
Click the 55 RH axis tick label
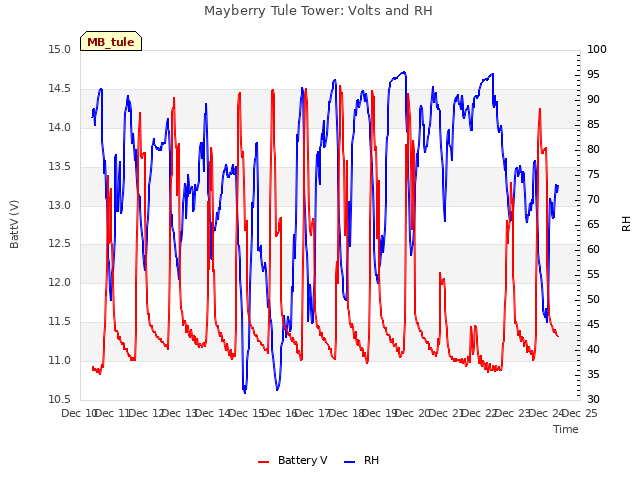click(593, 274)
